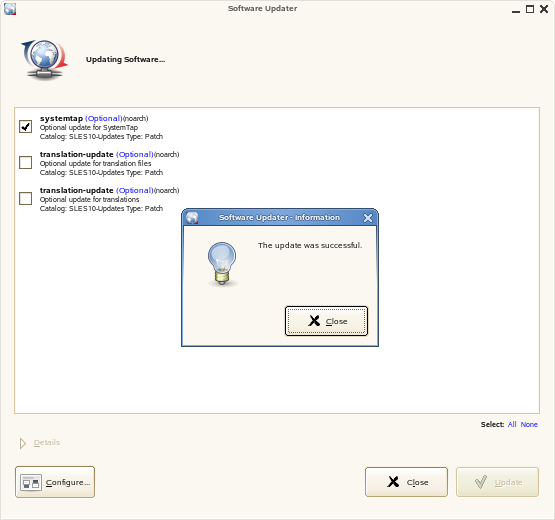Screen dimensions: 555x520
Task: Check translation-update for translations checkbox
Action: (25, 199)
